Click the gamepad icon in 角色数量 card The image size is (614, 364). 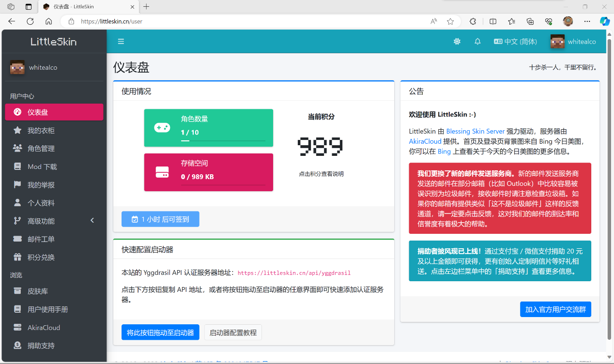point(162,127)
